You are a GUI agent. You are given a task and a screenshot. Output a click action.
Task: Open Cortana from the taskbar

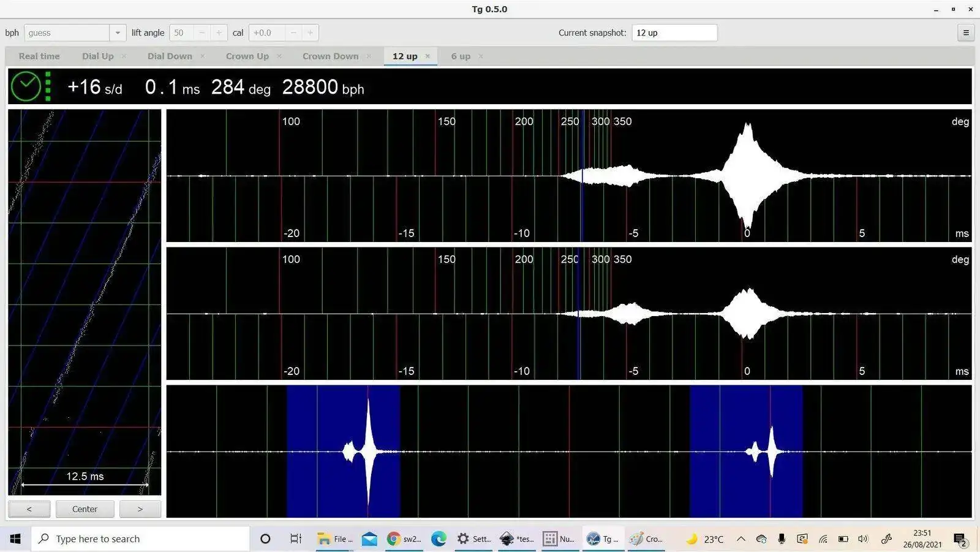point(265,539)
